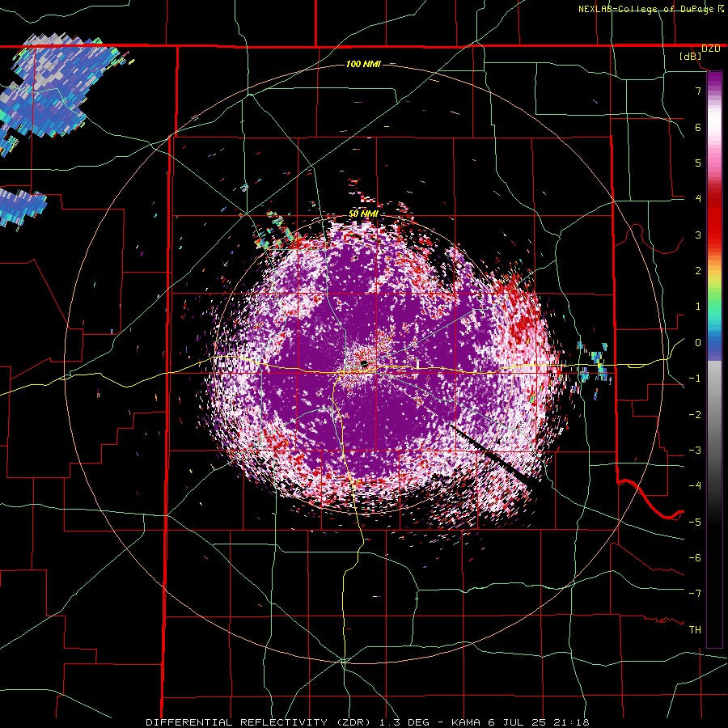Click the vertical ZDR color scale bar

[x=714, y=360]
